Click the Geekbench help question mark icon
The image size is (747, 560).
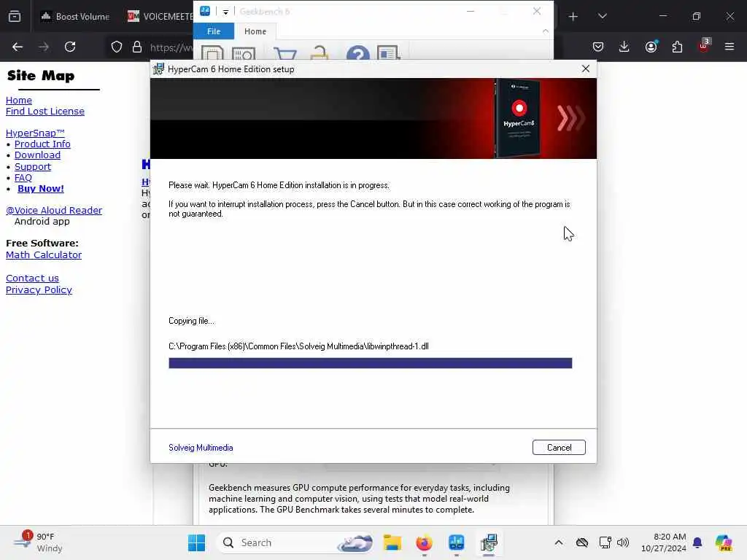357,52
